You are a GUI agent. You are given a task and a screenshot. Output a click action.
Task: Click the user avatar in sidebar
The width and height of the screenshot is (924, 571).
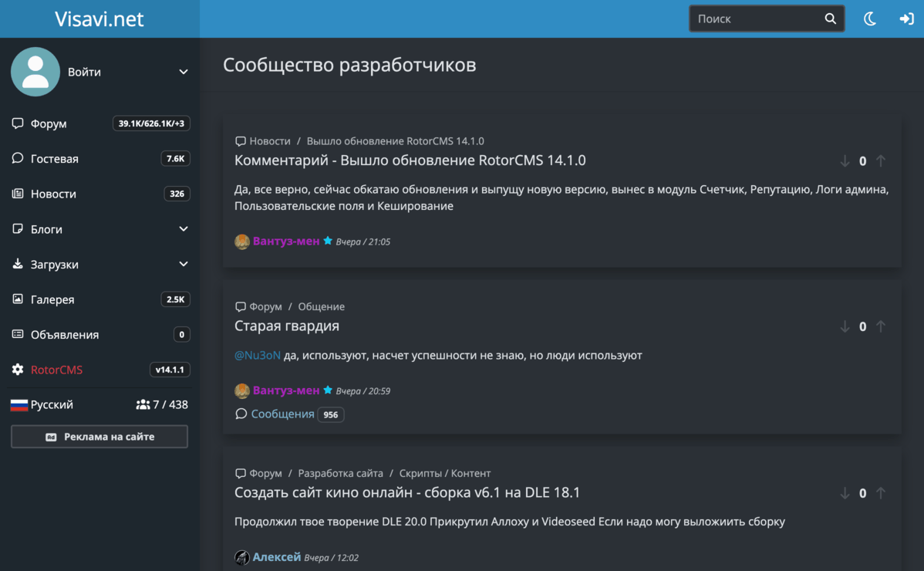[35, 72]
